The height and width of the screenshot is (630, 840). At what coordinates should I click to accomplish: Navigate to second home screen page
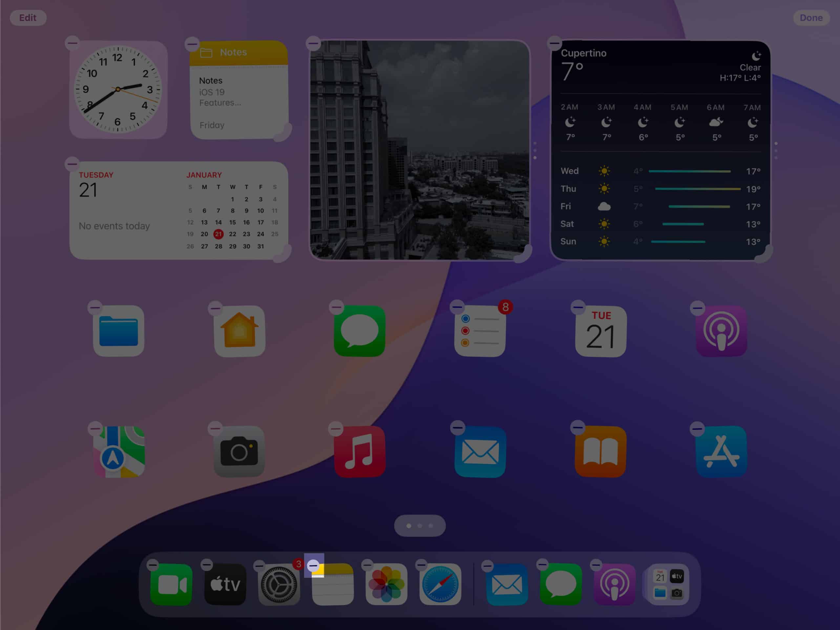coord(420,526)
